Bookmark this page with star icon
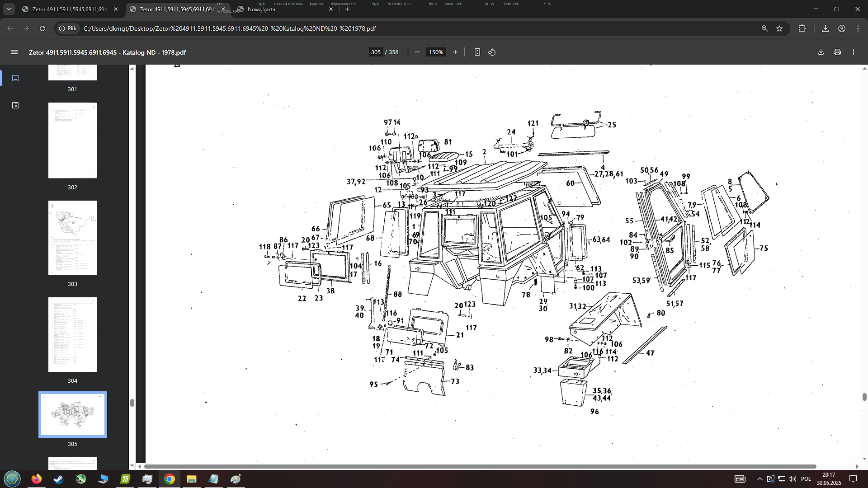This screenshot has width=868, height=488. [779, 28]
